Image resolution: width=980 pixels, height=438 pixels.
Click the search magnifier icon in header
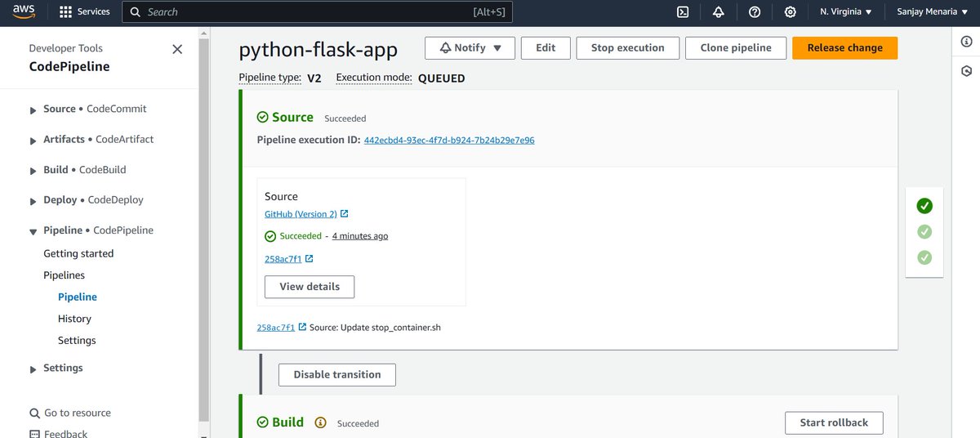[136, 12]
